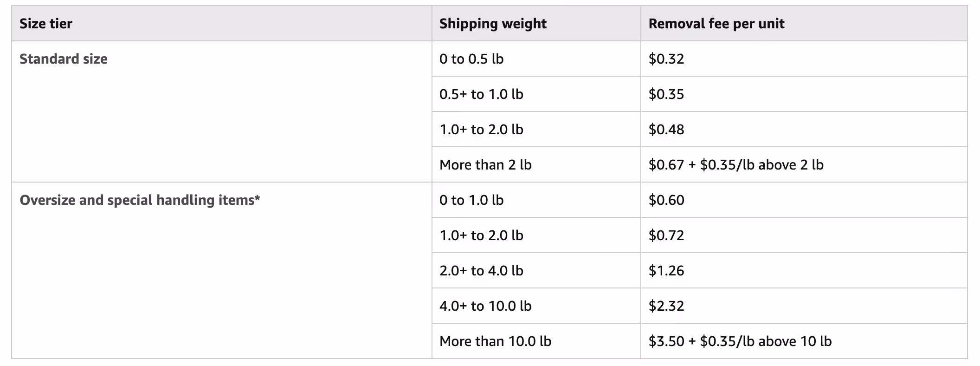The image size is (980, 366).
Task: Click the $1.26 fee value
Action: click(x=666, y=271)
